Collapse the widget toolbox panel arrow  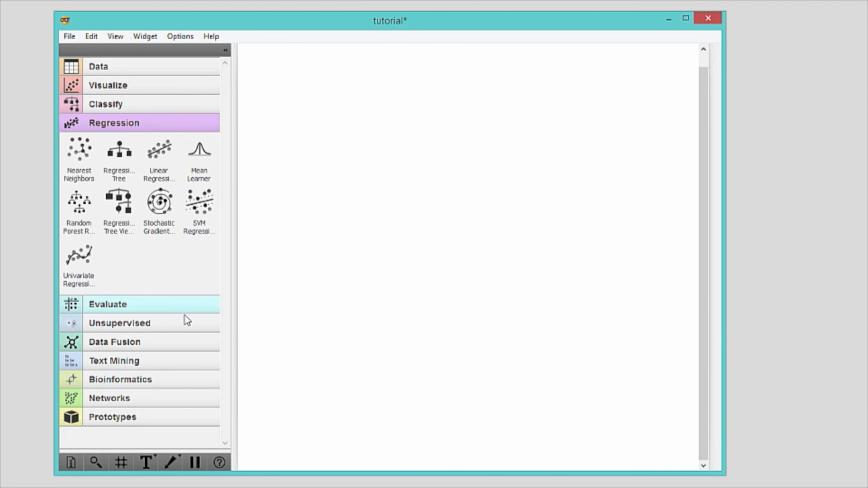tap(225, 50)
